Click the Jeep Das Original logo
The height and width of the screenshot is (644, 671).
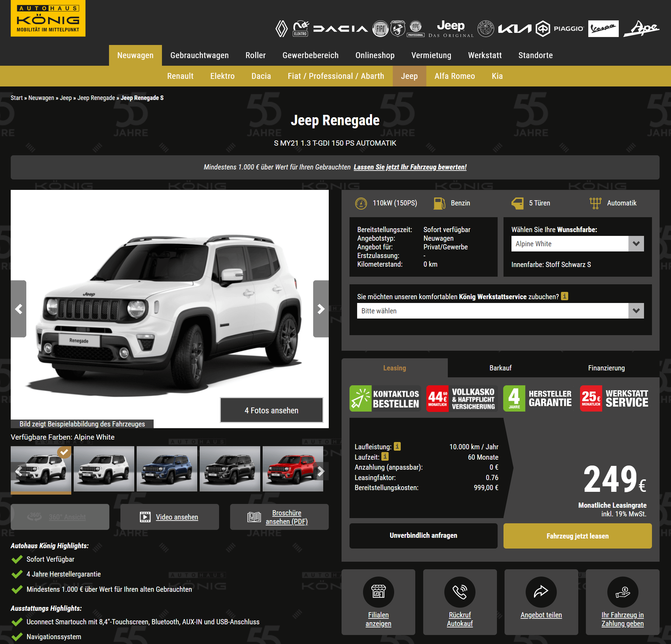click(451, 29)
